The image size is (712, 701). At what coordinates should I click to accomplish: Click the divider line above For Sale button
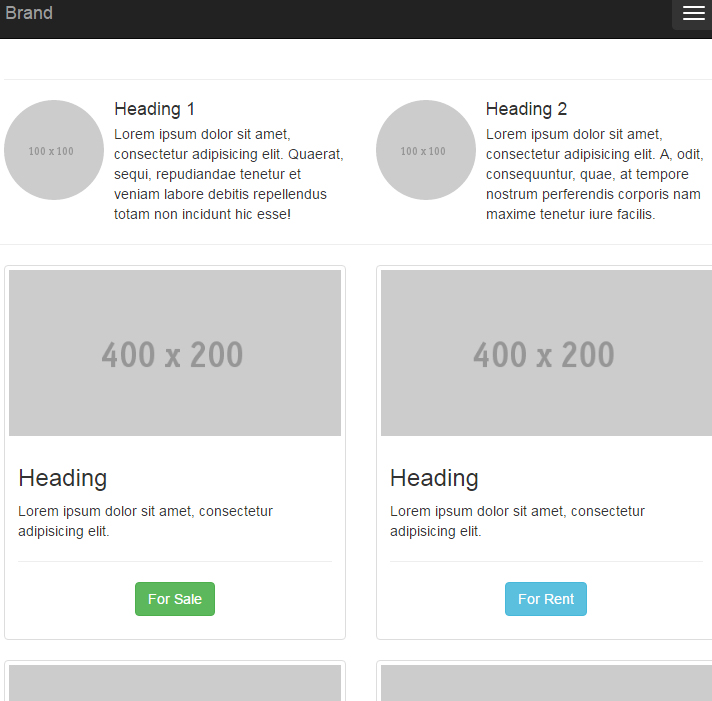tap(175, 561)
